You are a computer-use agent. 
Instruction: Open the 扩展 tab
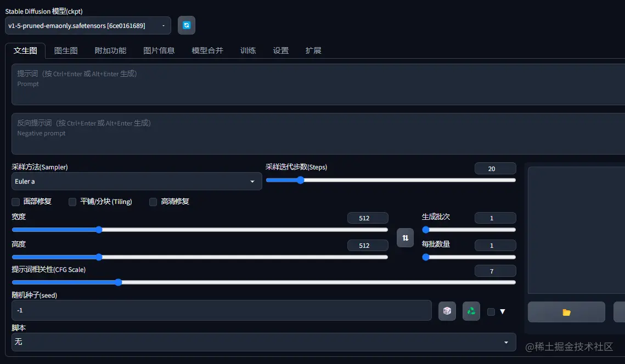[x=313, y=50]
